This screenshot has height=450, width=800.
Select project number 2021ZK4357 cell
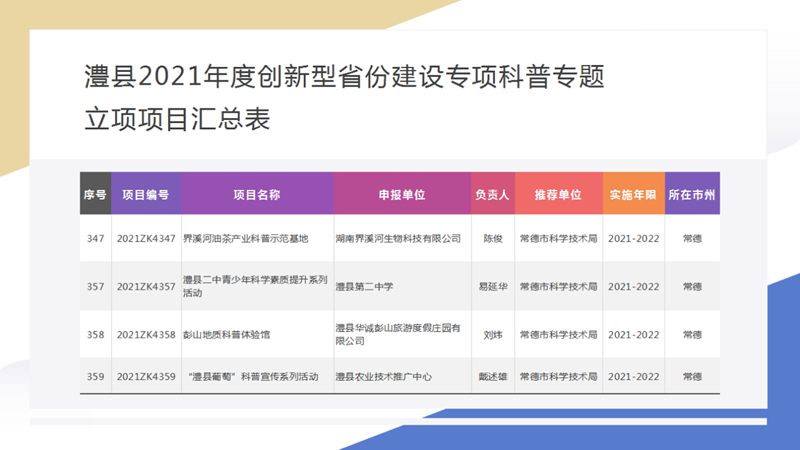click(x=146, y=287)
